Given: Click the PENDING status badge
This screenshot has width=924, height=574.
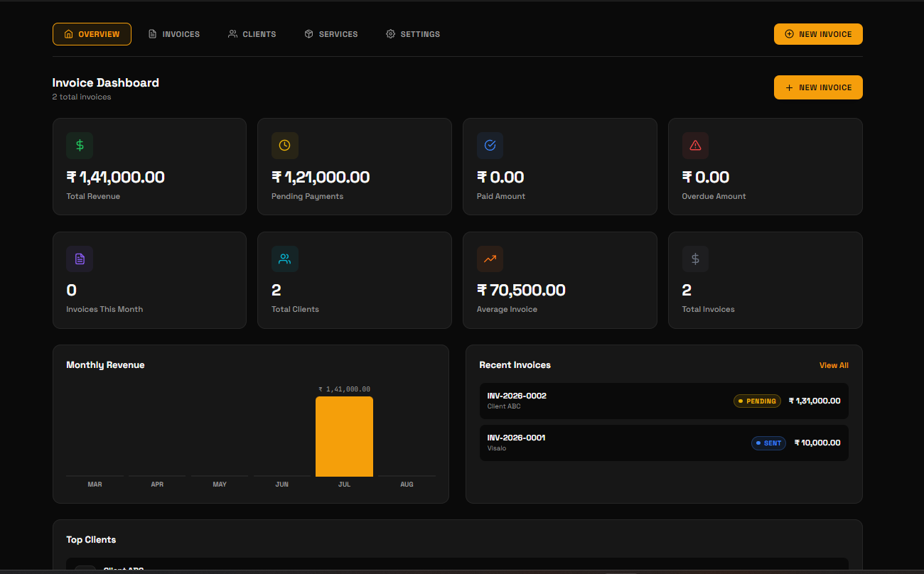Looking at the screenshot, I should [x=757, y=401].
